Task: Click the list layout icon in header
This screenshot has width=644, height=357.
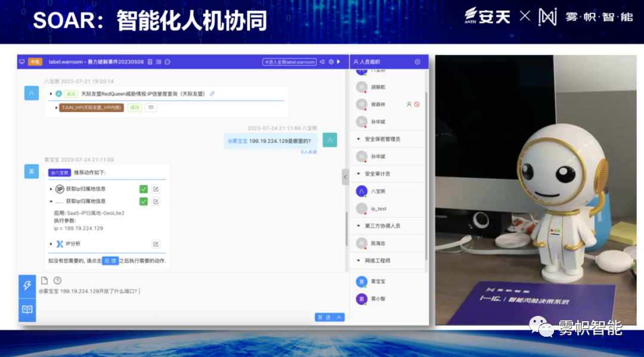Action: (159, 62)
